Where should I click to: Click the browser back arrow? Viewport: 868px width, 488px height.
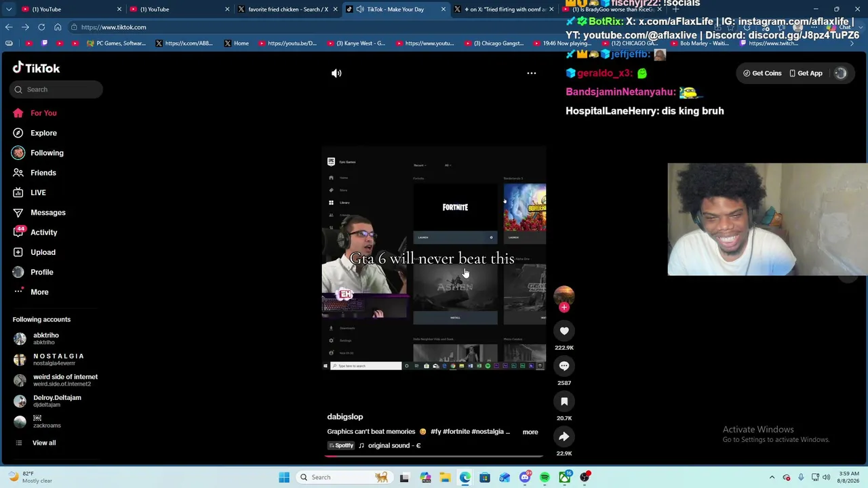9,27
